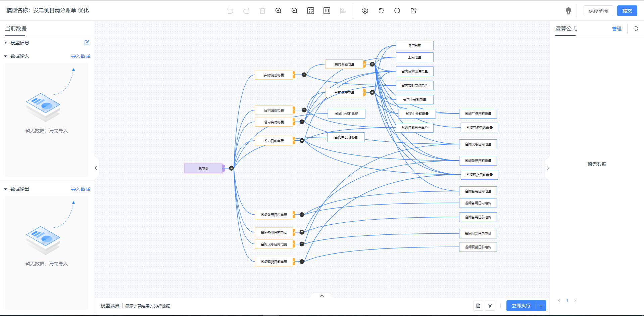
Task: Toggle collapse circle beside 省间现货日前电费 node
Action: pos(302,262)
